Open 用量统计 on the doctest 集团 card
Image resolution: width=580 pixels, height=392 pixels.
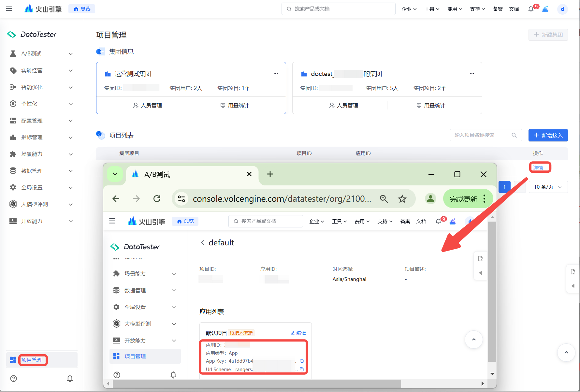[431, 105]
